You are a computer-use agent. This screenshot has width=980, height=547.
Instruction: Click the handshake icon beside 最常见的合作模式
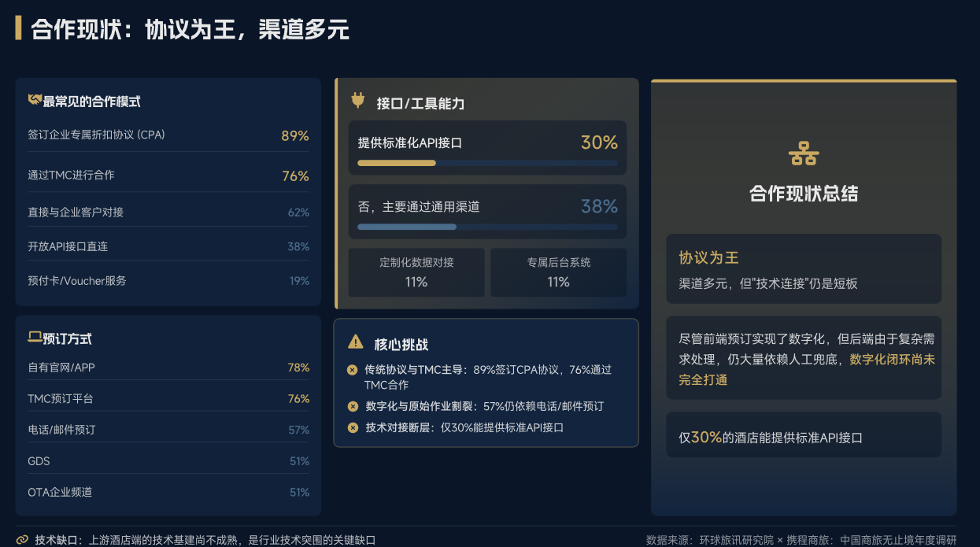(x=35, y=100)
